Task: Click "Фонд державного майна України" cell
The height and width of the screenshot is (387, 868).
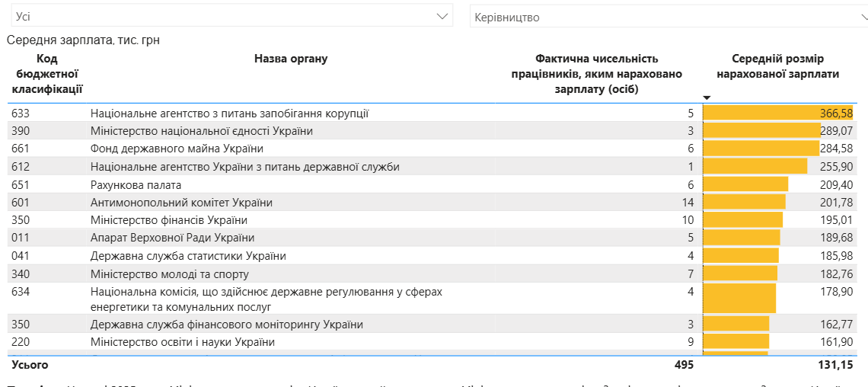Action: [x=177, y=149]
